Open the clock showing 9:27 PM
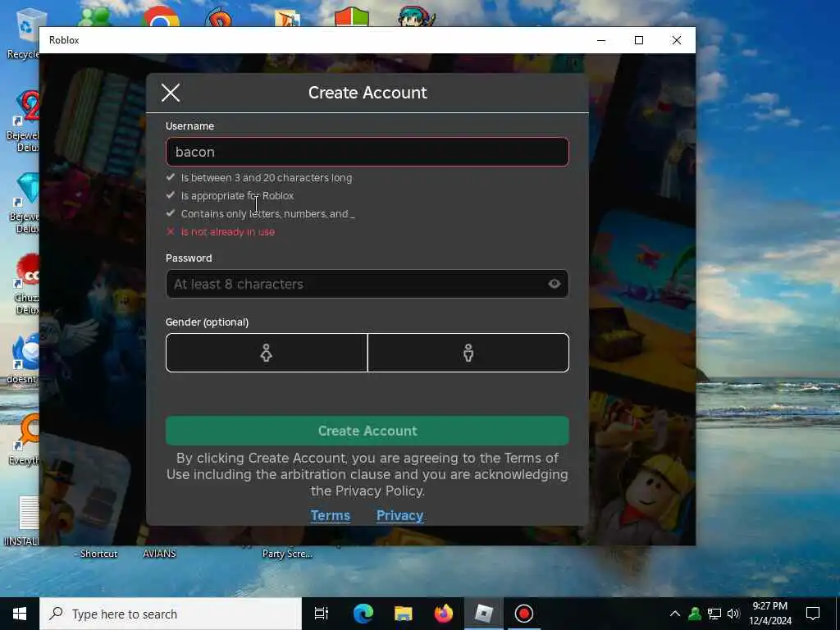 click(769, 614)
